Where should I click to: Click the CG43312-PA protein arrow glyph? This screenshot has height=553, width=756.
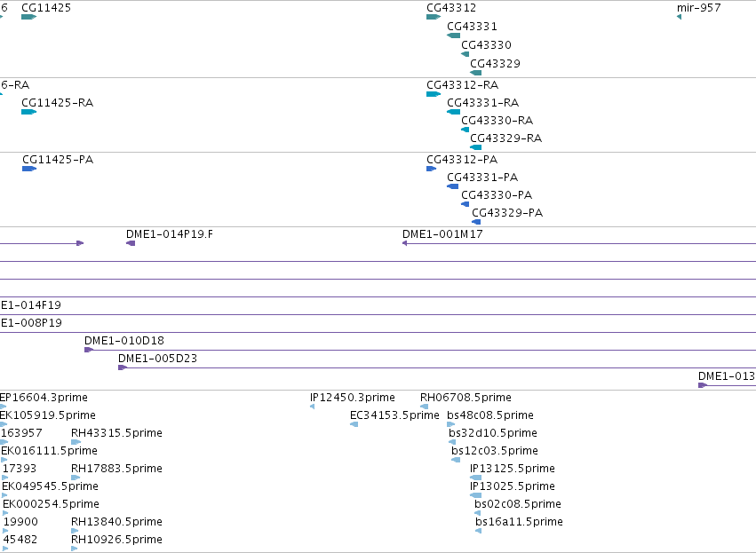pyautogui.click(x=432, y=169)
